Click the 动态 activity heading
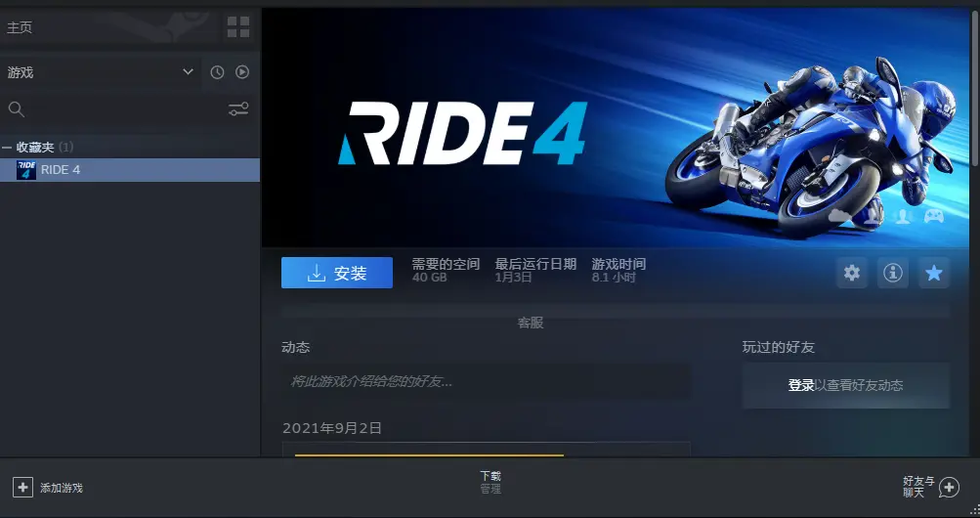This screenshot has width=980, height=518. coord(296,347)
